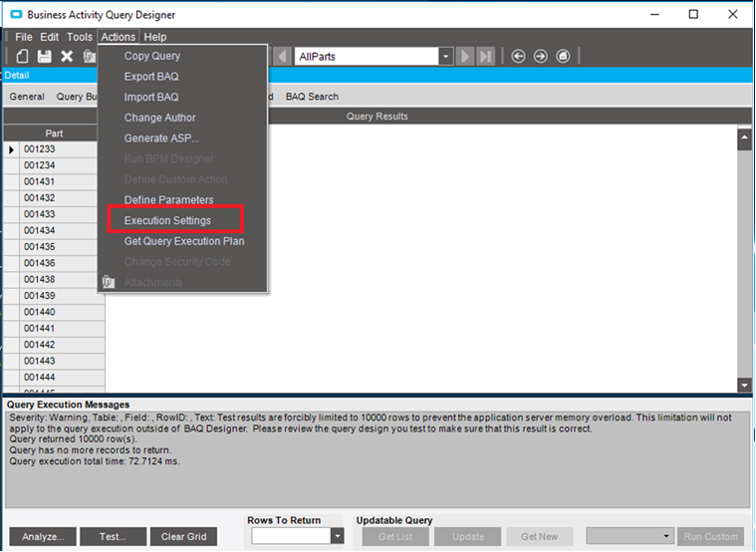Click the Rows To Return input field
This screenshot has width=756, height=552.
coord(291,536)
